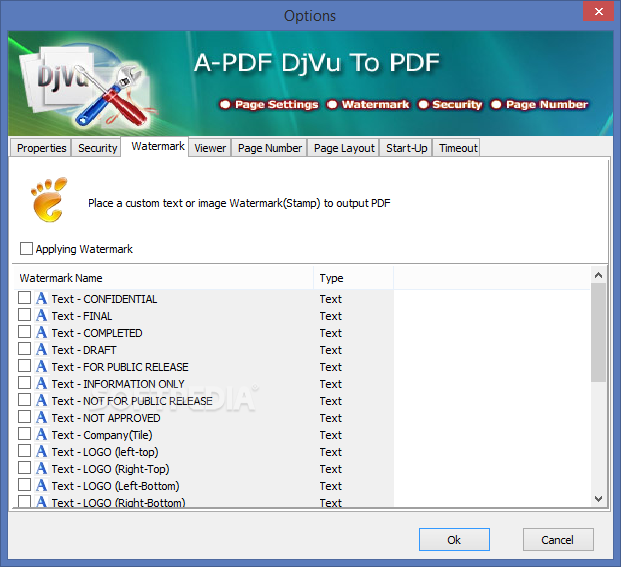Select the row 'Text - DRAFT'

(204, 350)
